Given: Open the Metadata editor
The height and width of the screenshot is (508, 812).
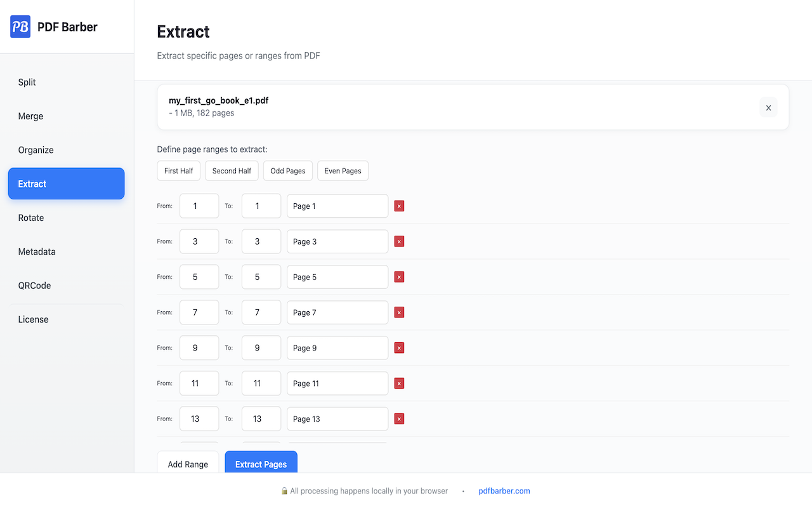Looking at the screenshot, I should 36,251.
